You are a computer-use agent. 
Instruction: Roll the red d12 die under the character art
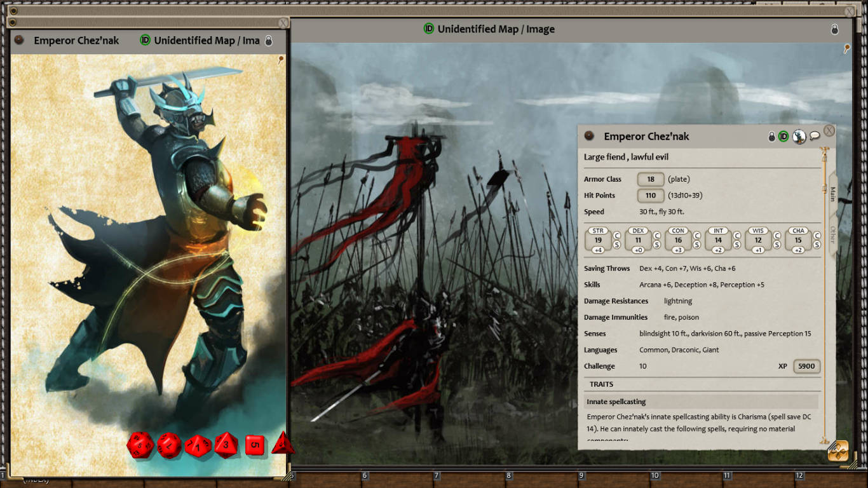[x=169, y=446]
